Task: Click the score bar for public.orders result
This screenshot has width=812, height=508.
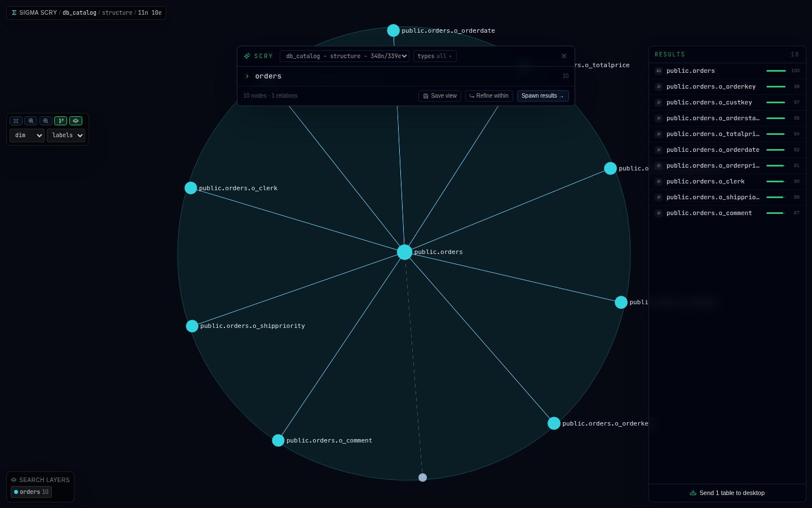Action: tap(776, 71)
